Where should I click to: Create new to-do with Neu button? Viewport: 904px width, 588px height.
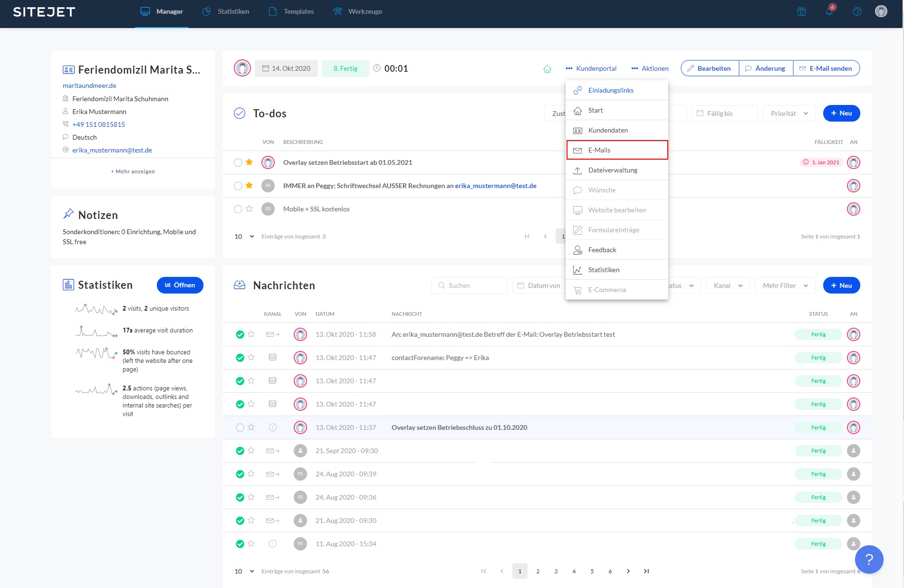point(841,114)
